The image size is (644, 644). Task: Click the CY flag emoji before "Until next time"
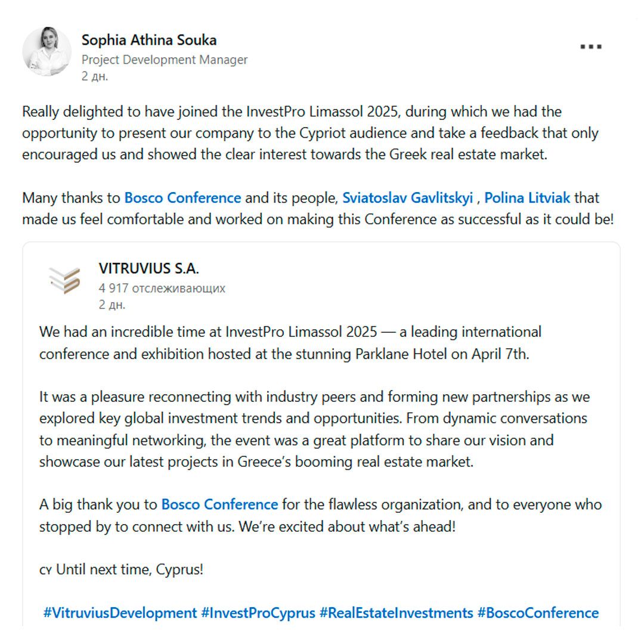[x=45, y=570]
